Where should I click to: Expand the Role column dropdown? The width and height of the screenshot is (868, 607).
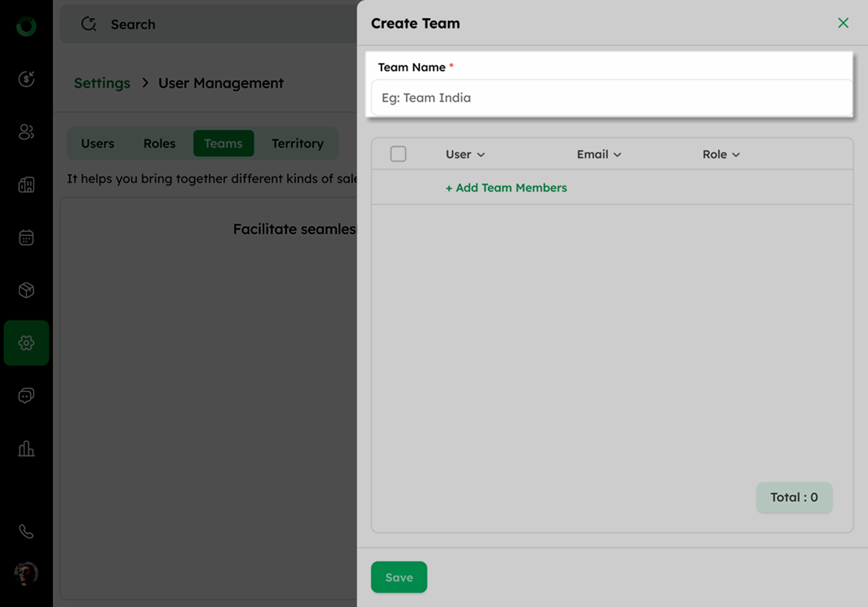[x=721, y=155]
